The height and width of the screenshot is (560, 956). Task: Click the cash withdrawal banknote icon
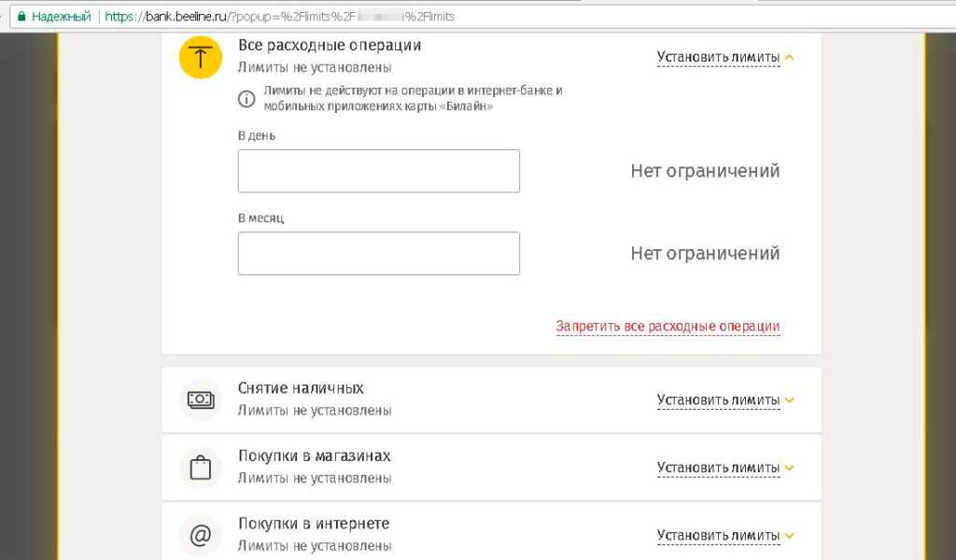pos(201,399)
